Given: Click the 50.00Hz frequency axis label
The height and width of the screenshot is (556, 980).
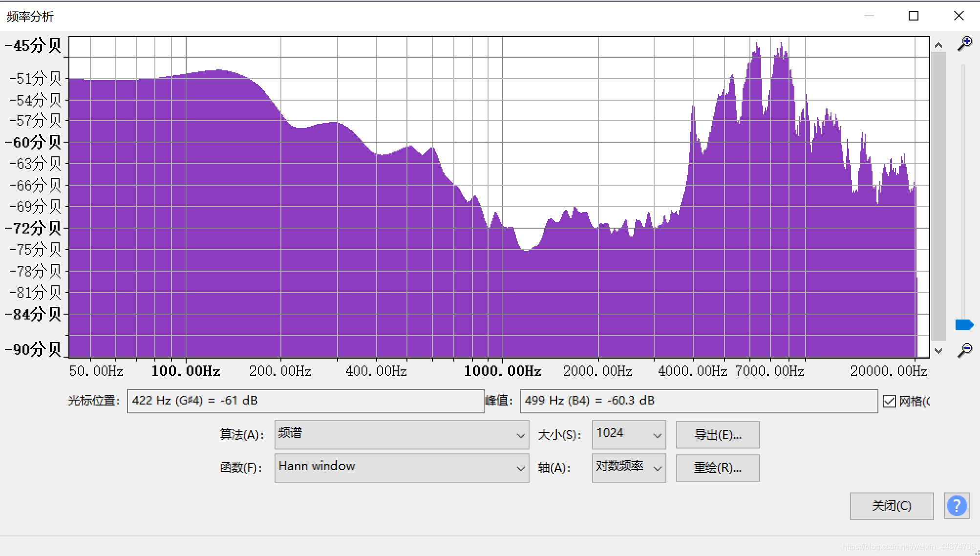Looking at the screenshot, I should 96,371.
